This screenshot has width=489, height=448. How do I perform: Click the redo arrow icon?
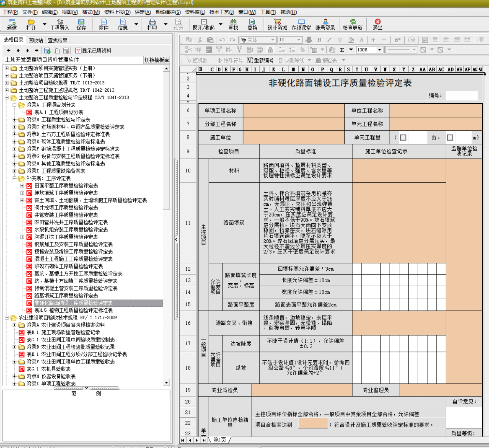point(232,40)
